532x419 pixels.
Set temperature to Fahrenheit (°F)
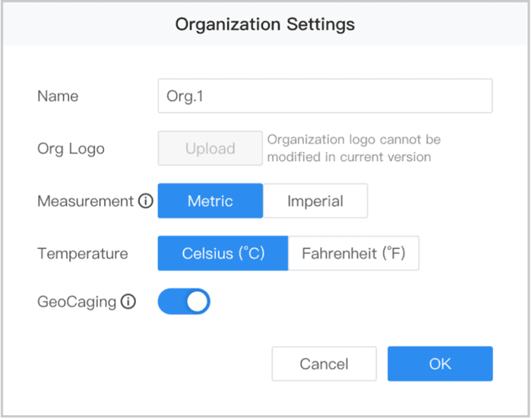tap(353, 253)
